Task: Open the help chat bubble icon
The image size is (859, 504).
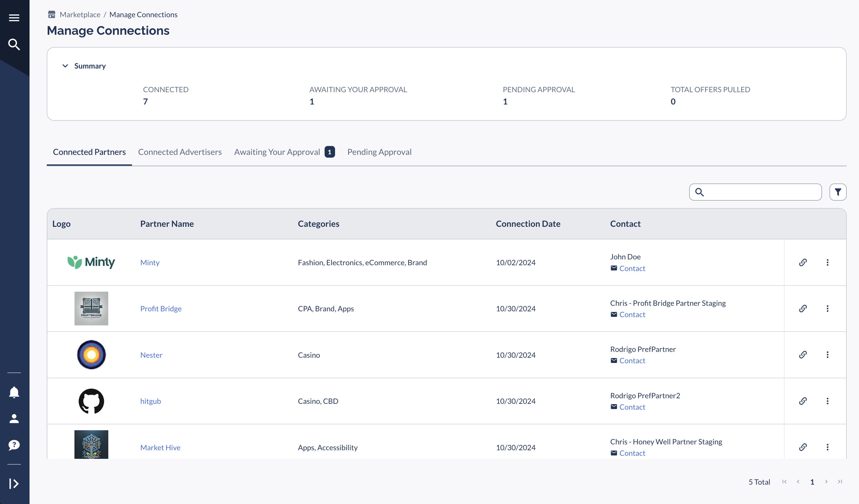Action: coord(14,445)
